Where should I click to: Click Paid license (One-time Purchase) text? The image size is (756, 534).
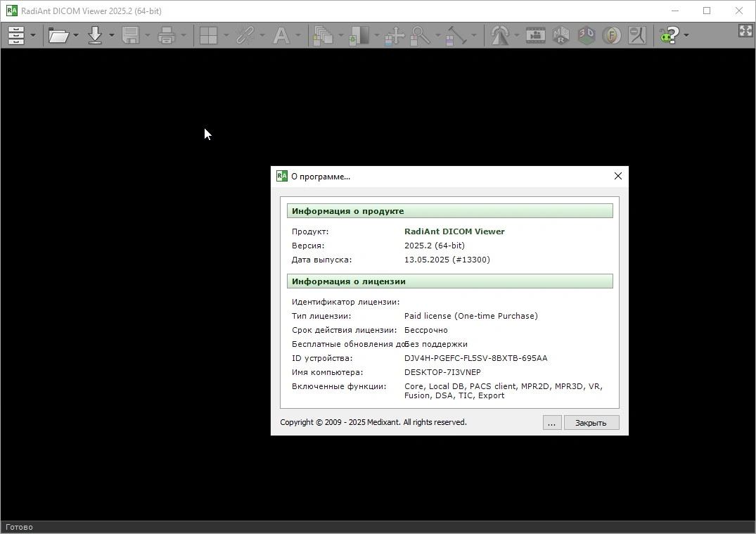(x=470, y=316)
